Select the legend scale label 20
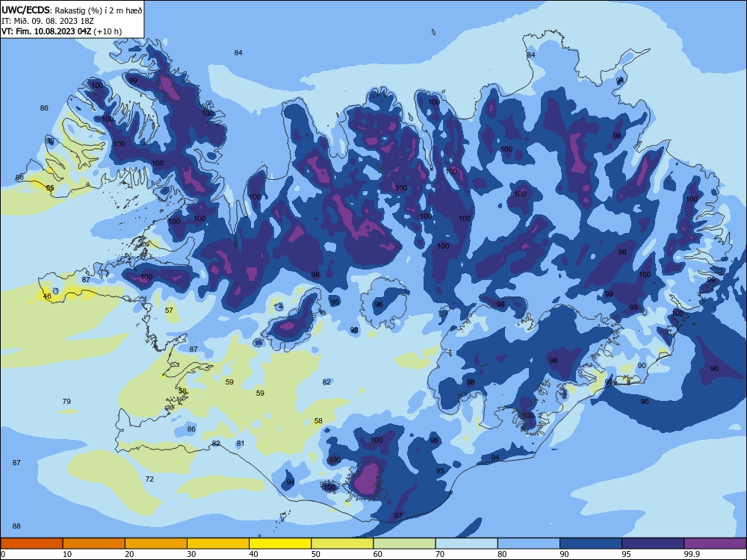The height and width of the screenshot is (560, 747). click(129, 554)
